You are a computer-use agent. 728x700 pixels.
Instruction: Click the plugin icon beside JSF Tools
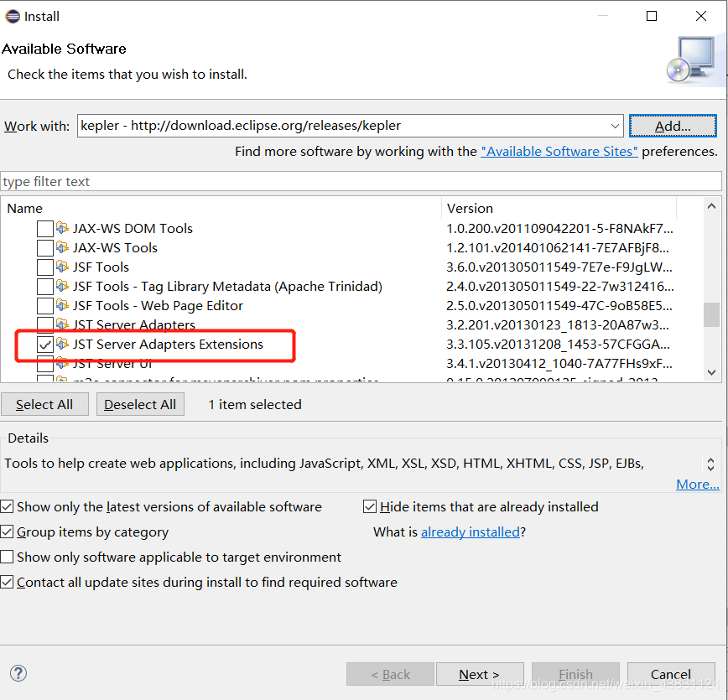[x=62, y=267]
